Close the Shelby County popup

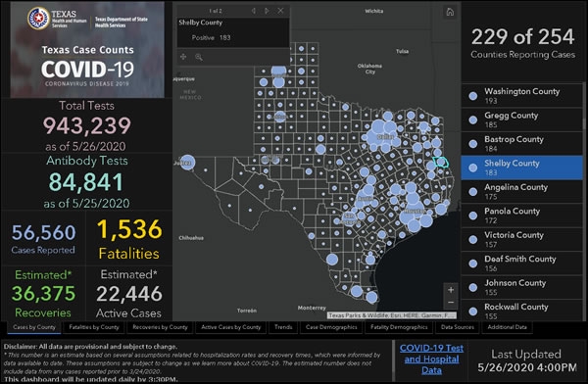tap(280, 11)
